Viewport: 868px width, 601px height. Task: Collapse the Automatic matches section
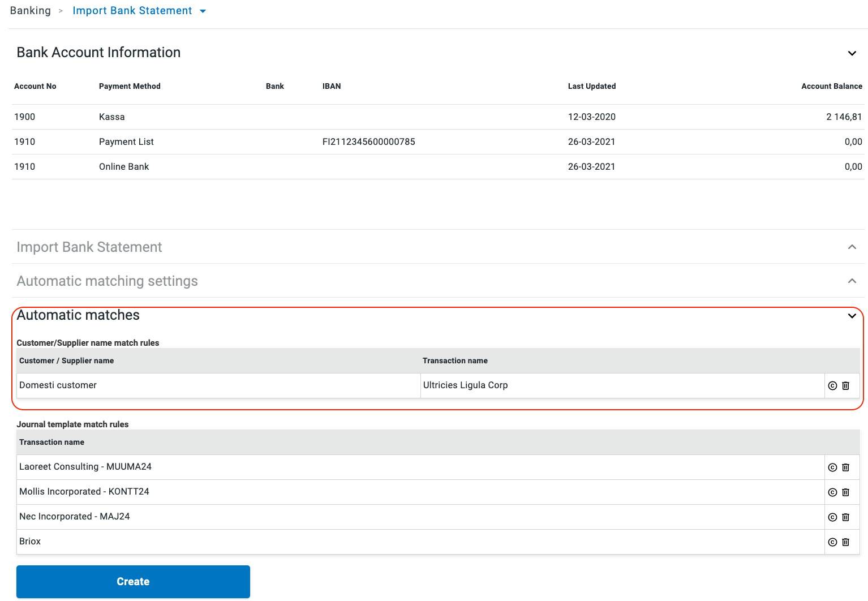(x=852, y=316)
